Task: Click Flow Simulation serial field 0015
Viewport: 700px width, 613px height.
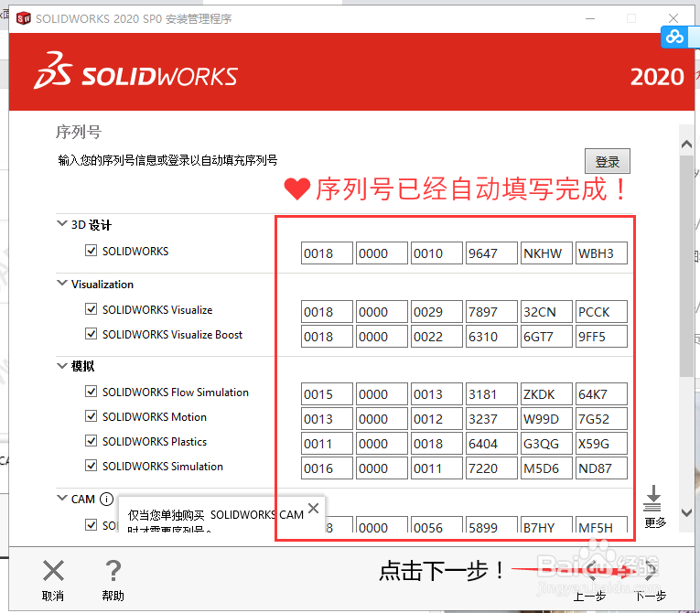Action: [x=327, y=394]
